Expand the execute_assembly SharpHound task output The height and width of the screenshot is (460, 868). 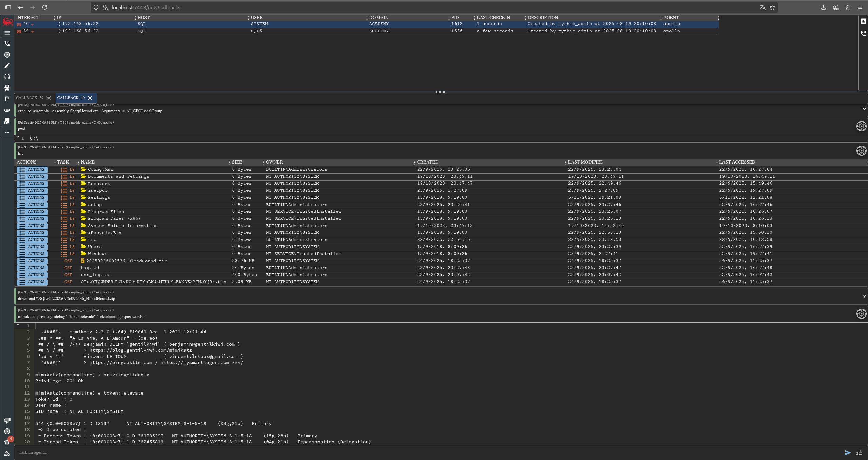[864, 109]
